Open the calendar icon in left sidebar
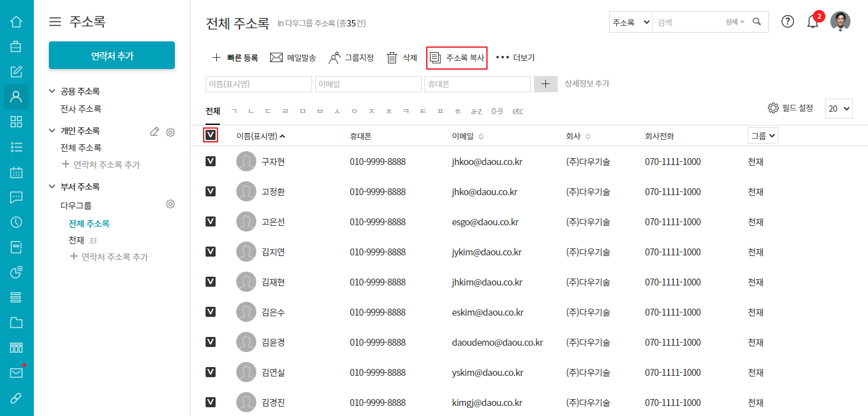 [x=16, y=172]
